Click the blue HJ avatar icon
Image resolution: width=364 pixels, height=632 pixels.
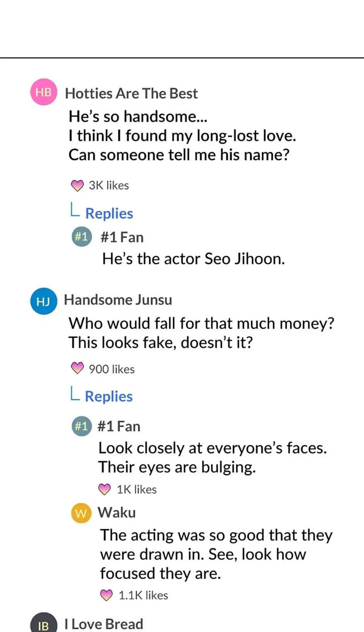44,301
